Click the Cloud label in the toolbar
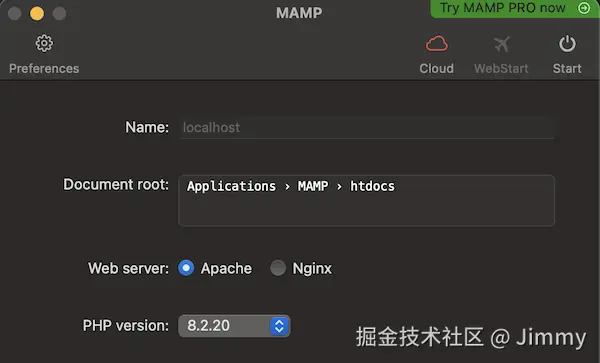600x363 pixels. click(x=437, y=68)
